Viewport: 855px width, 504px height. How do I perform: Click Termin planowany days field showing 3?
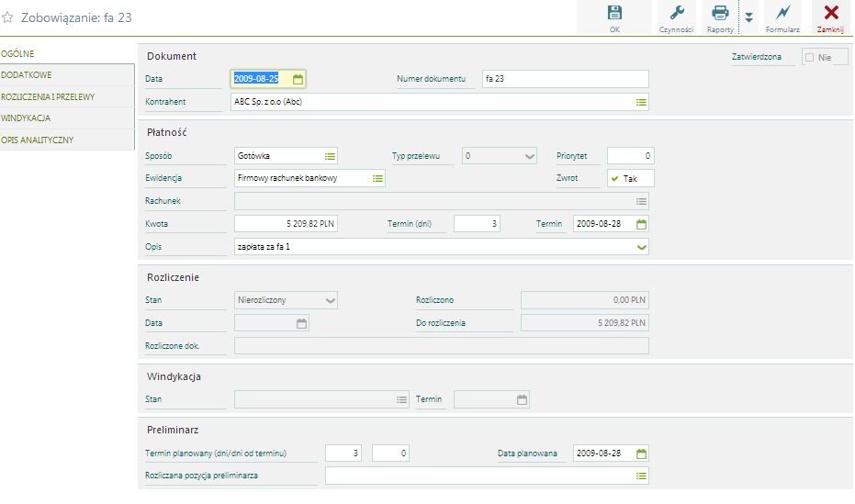343,454
